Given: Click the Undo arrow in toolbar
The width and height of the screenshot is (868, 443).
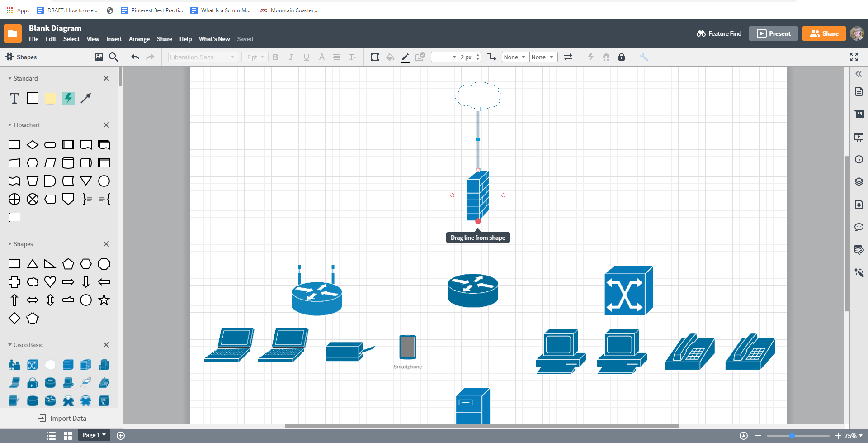Looking at the screenshot, I should (x=135, y=57).
